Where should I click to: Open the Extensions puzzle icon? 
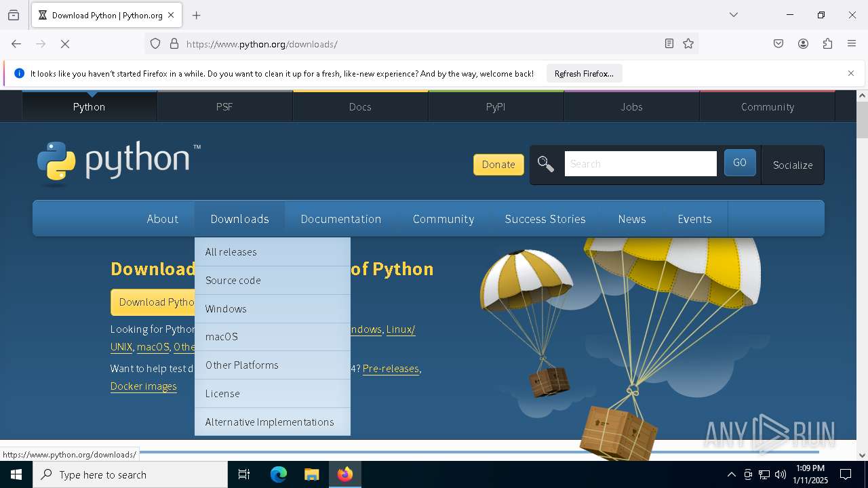point(827,44)
